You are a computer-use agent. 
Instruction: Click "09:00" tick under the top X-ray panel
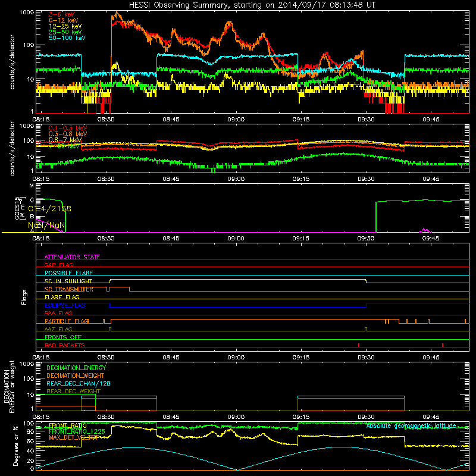pyautogui.click(x=236, y=120)
